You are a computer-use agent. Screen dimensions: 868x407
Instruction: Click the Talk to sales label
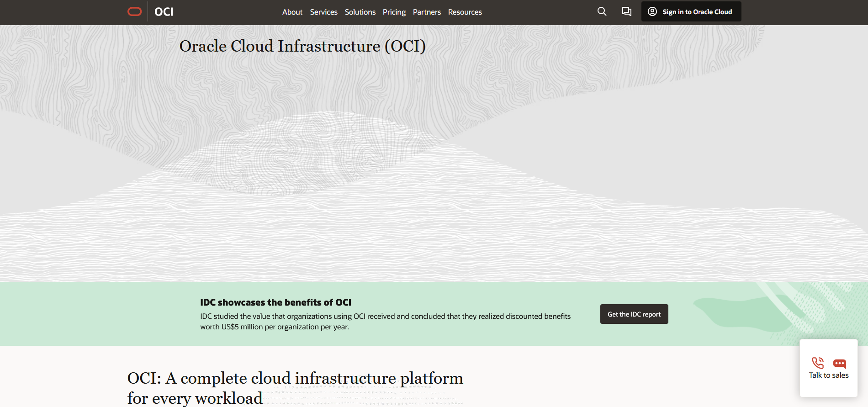coord(829,375)
